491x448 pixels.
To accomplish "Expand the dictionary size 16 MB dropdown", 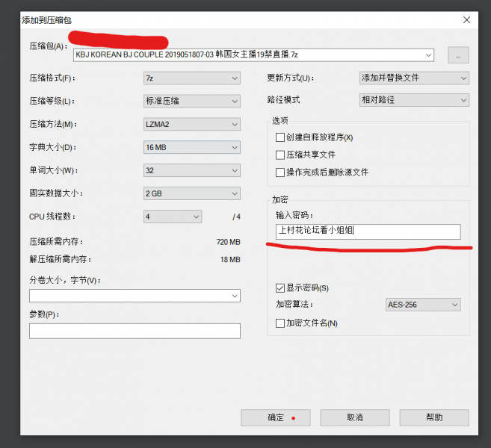I will 191,147.
